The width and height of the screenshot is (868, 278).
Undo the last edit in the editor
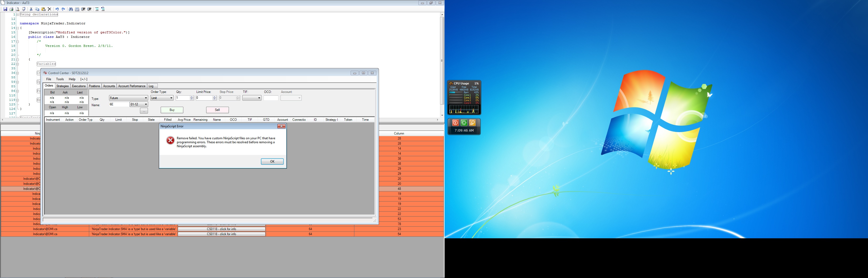coord(57,9)
